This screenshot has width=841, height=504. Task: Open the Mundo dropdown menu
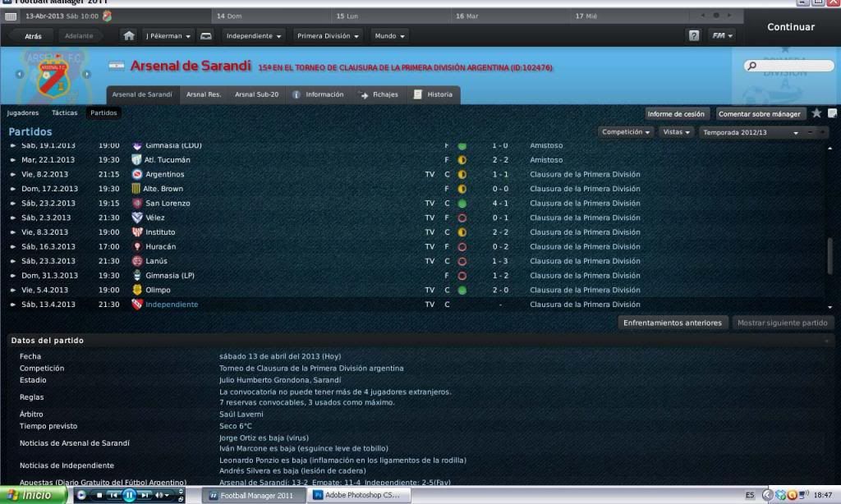[x=389, y=36]
